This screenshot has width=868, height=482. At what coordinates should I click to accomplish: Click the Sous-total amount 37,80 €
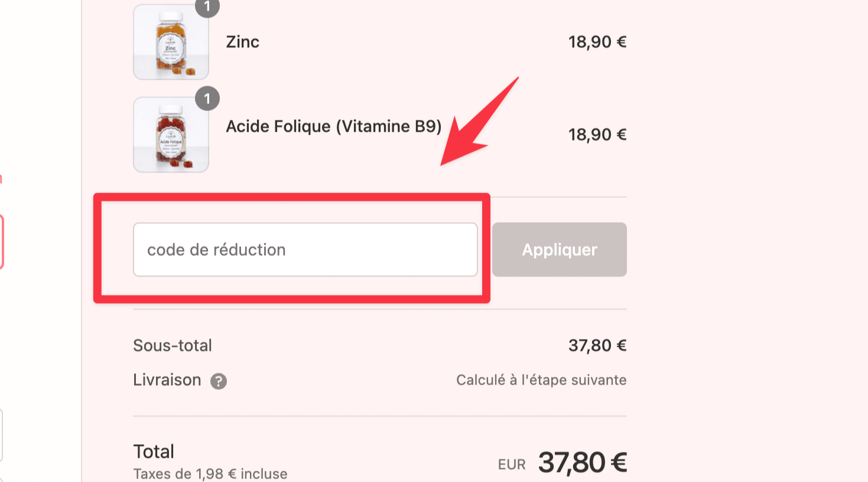(597, 346)
